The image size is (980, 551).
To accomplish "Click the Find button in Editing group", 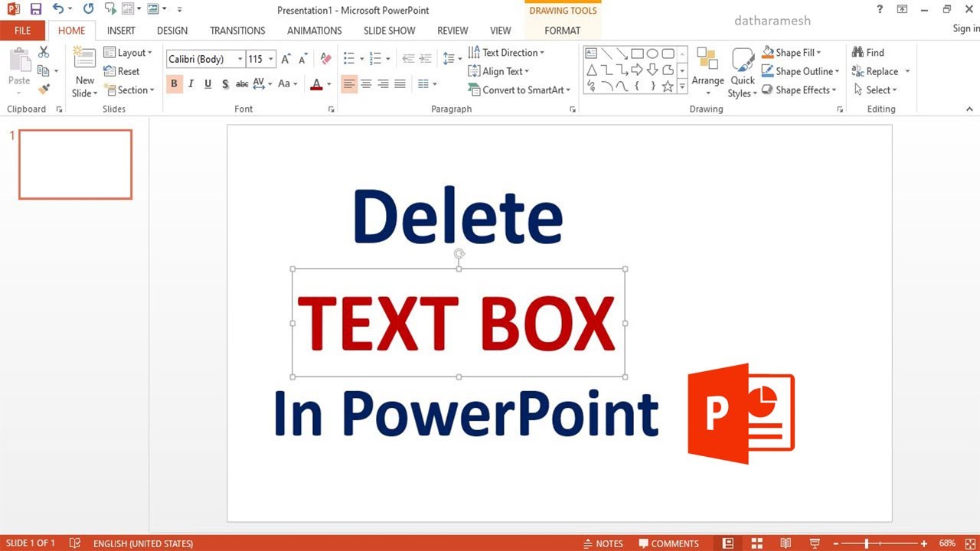I will click(x=868, y=52).
